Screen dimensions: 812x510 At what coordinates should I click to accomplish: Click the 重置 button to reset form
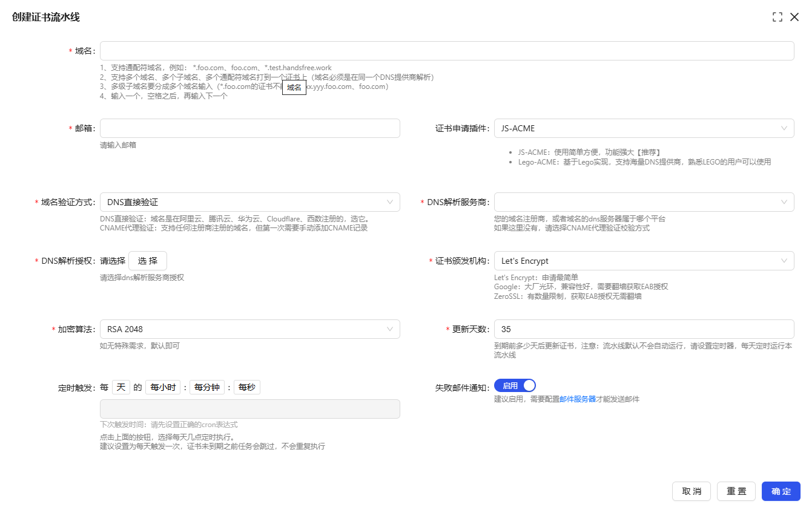736,491
